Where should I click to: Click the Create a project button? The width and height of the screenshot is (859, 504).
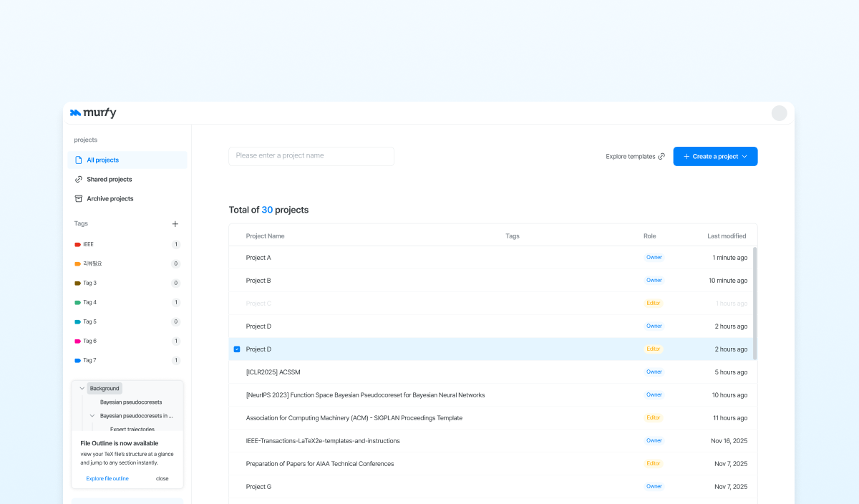[x=715, y=157]
